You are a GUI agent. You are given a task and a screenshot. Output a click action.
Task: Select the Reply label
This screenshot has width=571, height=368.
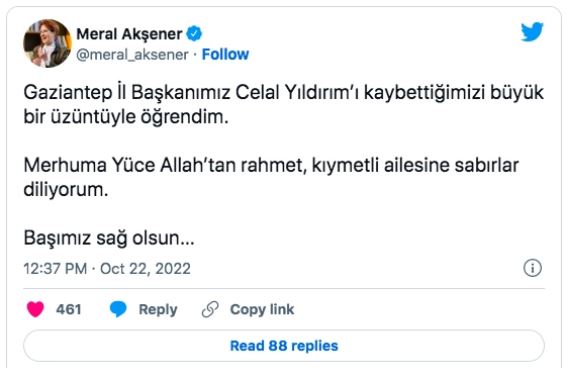pos(158,309)
